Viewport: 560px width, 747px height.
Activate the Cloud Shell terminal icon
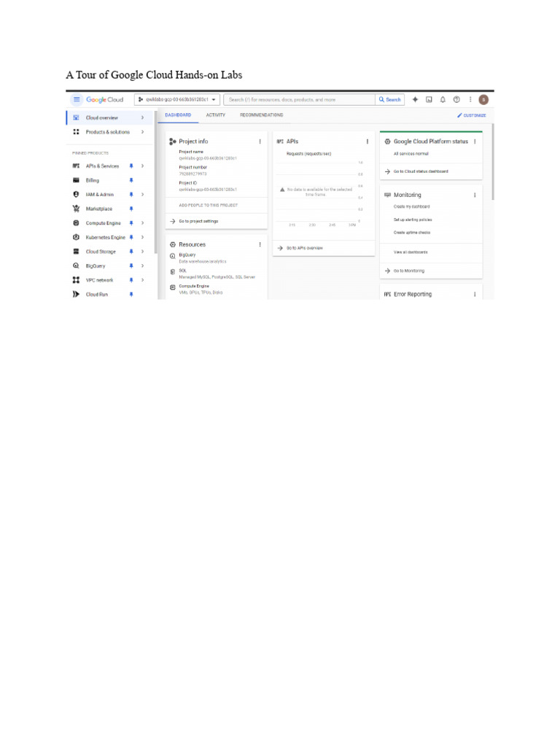click(x=429, y=99)
